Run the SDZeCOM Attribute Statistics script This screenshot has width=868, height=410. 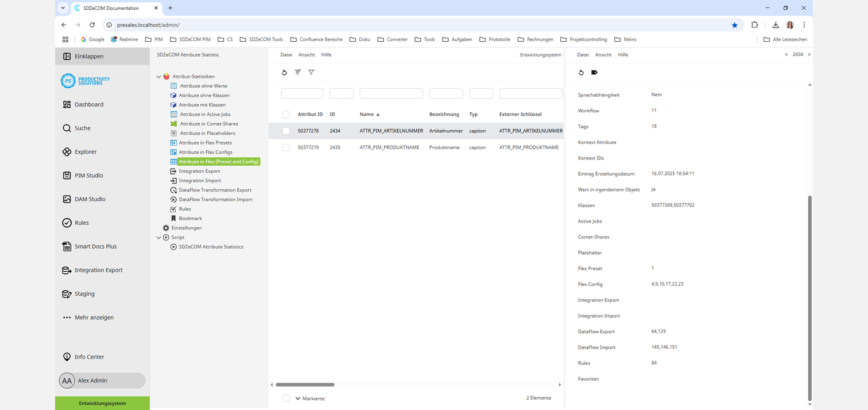click(211, 247)
